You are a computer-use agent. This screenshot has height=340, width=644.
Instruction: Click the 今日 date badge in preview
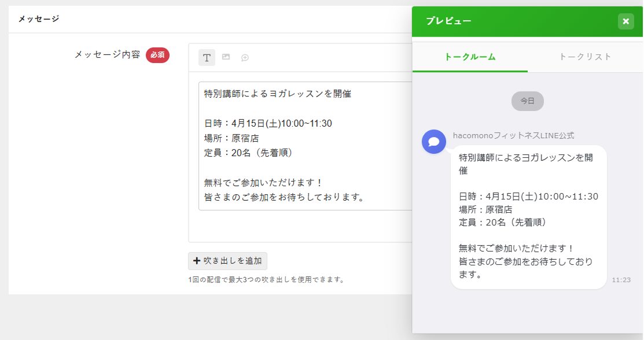(527, 101)
